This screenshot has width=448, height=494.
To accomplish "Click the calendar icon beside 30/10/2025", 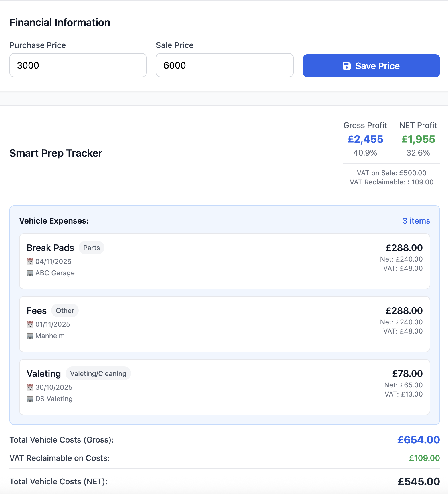I will pyautogui.click(x=30, y=387).
